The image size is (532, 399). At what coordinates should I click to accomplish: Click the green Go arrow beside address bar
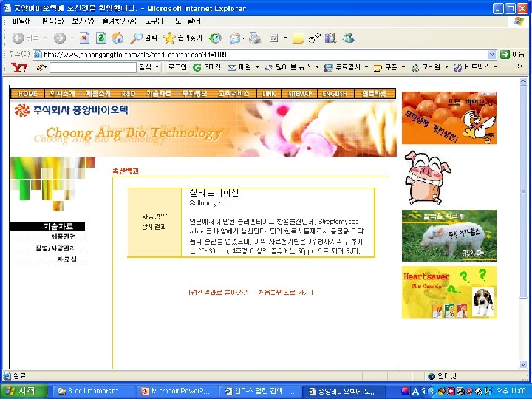(505, 54)
